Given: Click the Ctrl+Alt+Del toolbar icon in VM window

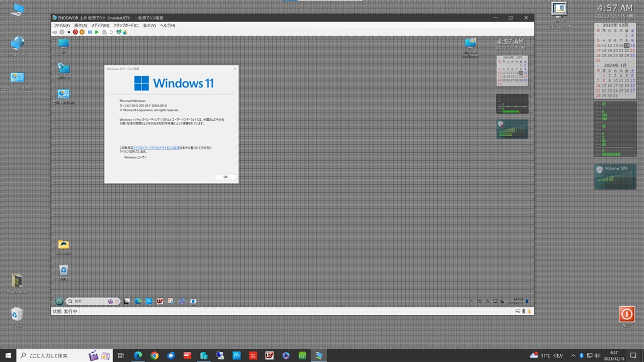Looking at the screenshot, I should click(55, 32).
